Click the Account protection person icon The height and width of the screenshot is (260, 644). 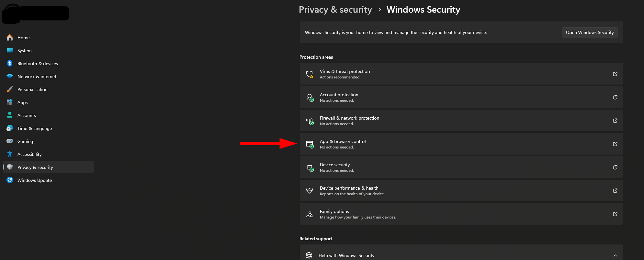[310, 98]
